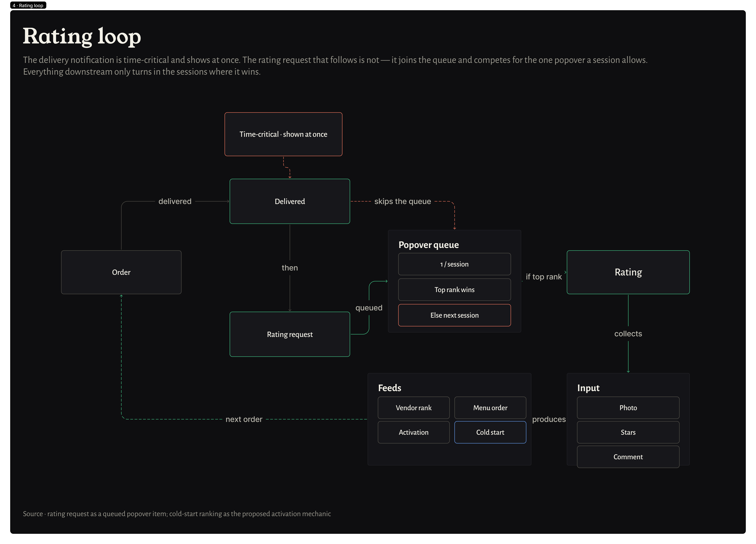
Task: Click the 'then' edge label
Action: 290,268
